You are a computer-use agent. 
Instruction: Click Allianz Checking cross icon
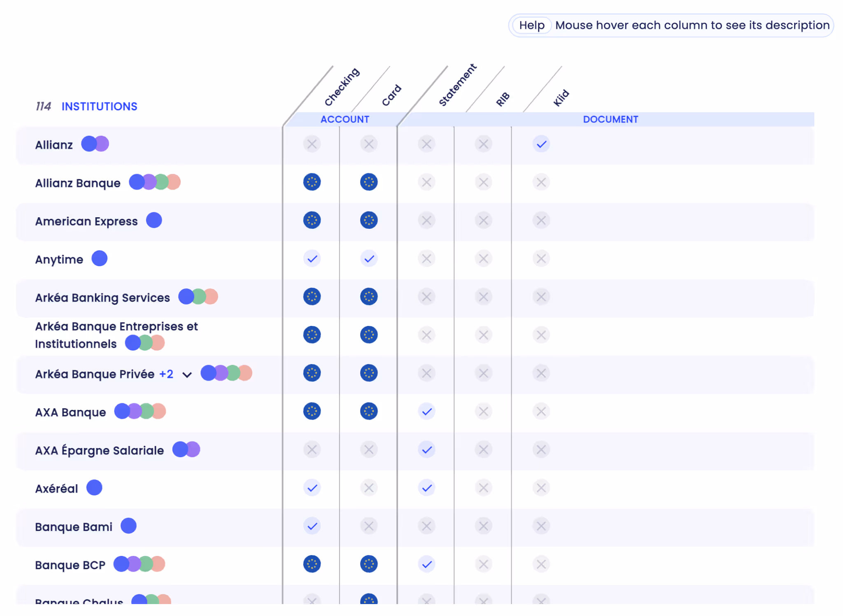(x=312, y=144)
